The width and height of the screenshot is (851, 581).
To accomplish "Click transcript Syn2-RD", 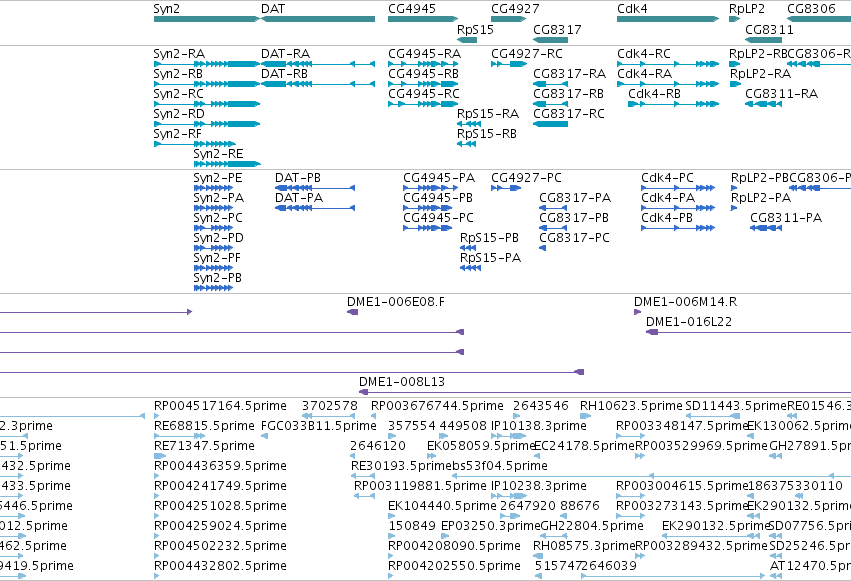I will point(207,124).
